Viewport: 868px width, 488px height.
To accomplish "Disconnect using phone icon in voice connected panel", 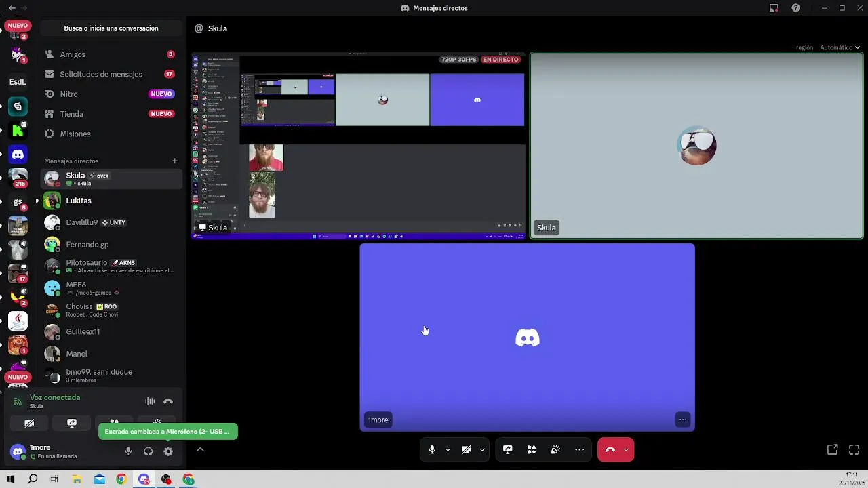I will point(168,401).
